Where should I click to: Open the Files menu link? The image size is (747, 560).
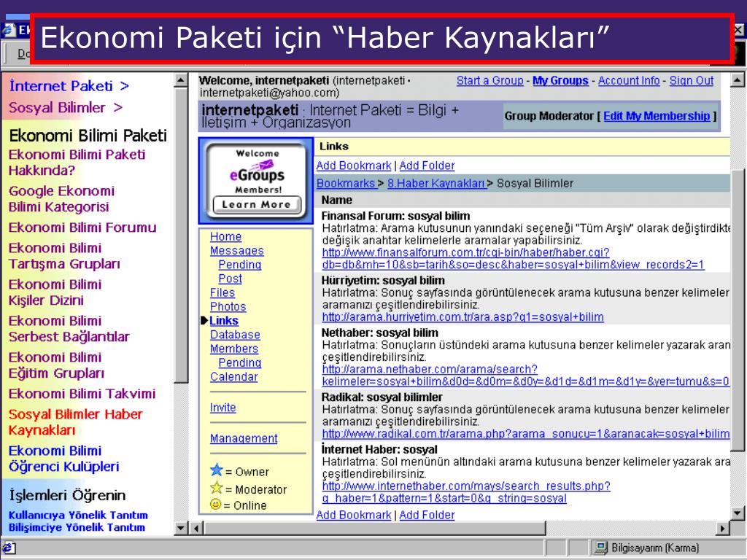(222, 293)
